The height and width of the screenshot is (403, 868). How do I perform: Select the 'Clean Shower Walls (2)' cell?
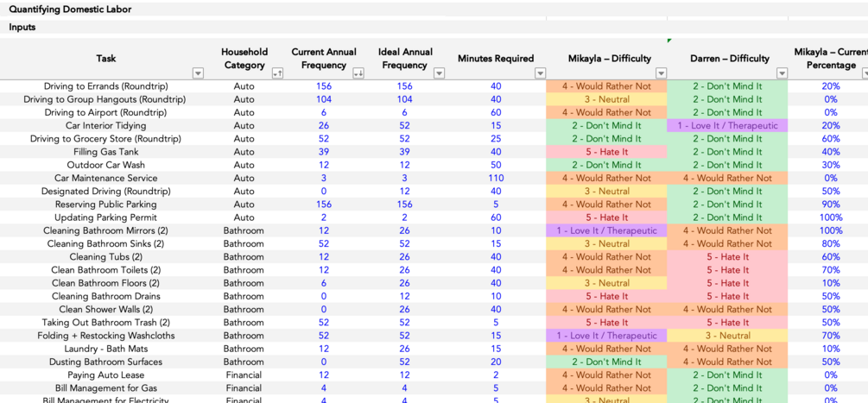105,309
